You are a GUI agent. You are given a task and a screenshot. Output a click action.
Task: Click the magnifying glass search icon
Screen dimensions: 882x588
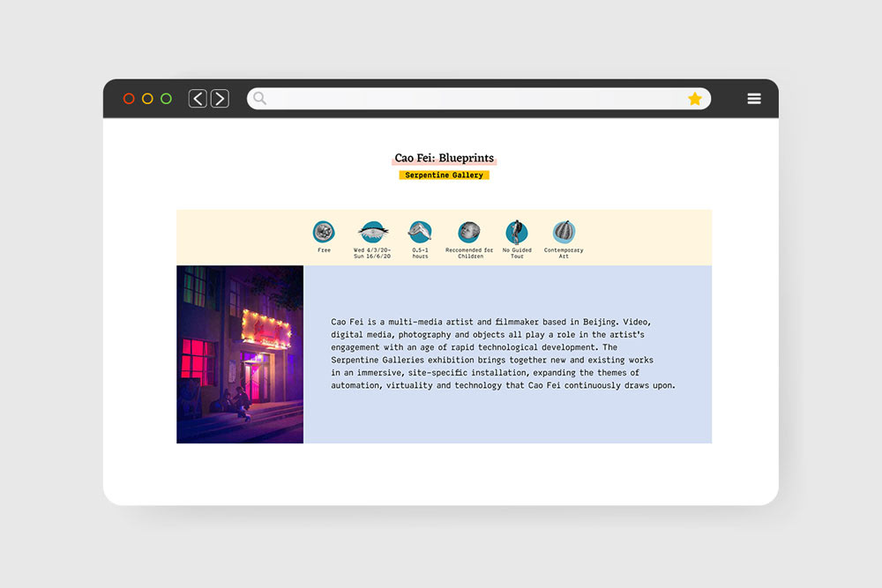click(259, 99)
